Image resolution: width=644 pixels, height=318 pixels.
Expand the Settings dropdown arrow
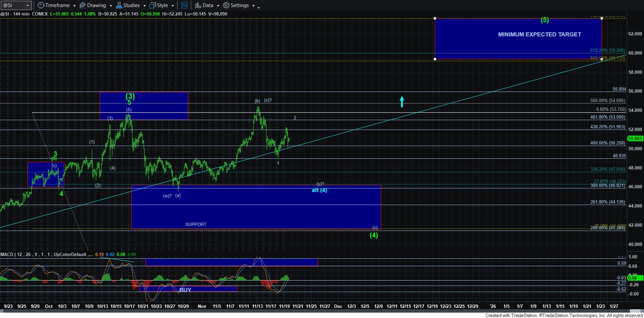point(253,6)
